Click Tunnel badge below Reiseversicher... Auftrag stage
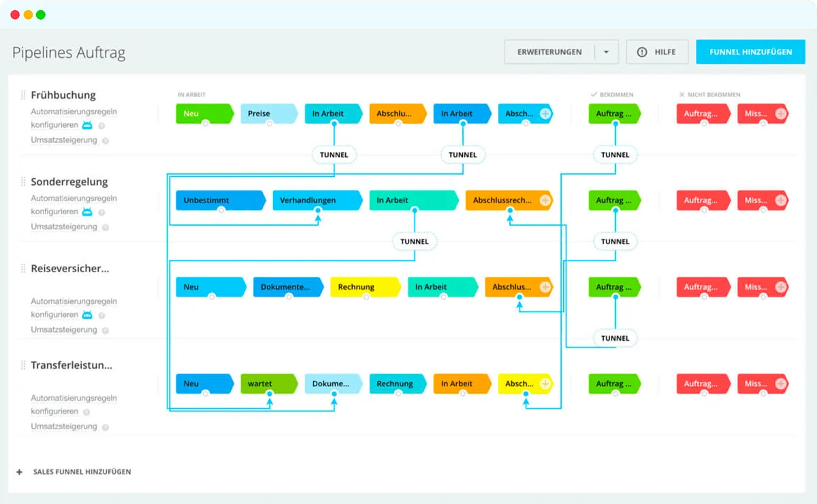This screenshot has height=504, width=817. click(615, 338)
